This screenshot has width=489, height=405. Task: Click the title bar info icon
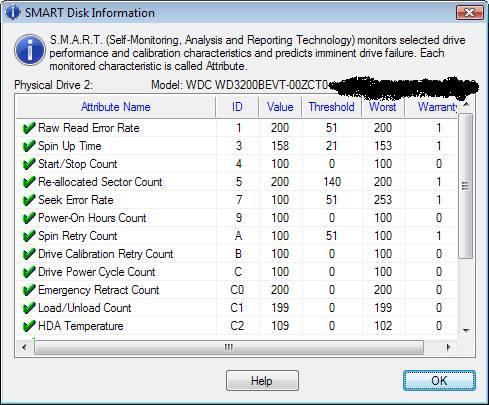pyautogui.click(x=13, y=12)
